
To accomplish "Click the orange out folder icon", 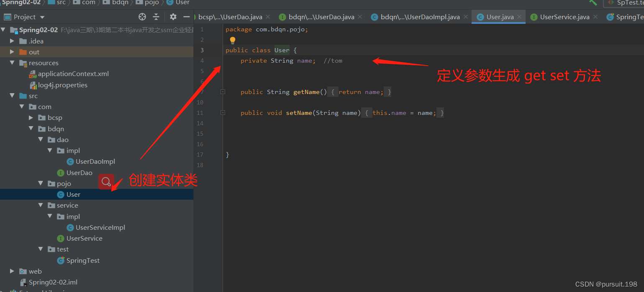I will click(x=23, y=52).
